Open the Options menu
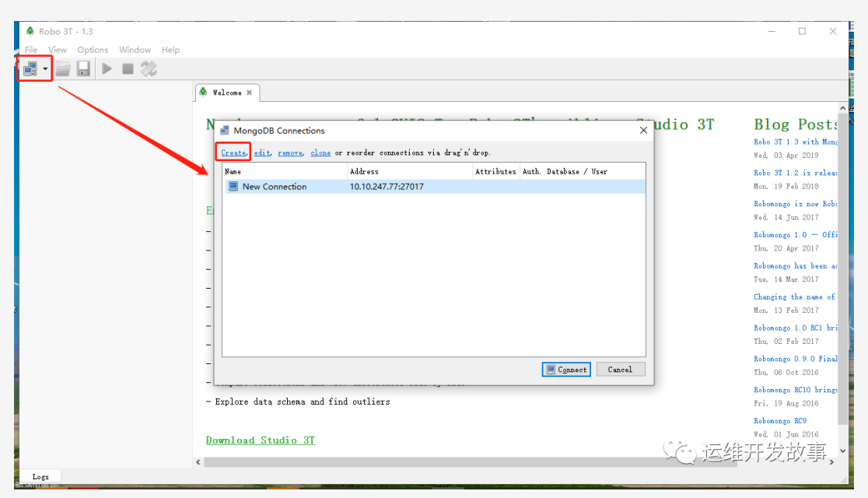The height and width of the screenshot is (498, 868). pyautogui.click(x=93, y=50)
